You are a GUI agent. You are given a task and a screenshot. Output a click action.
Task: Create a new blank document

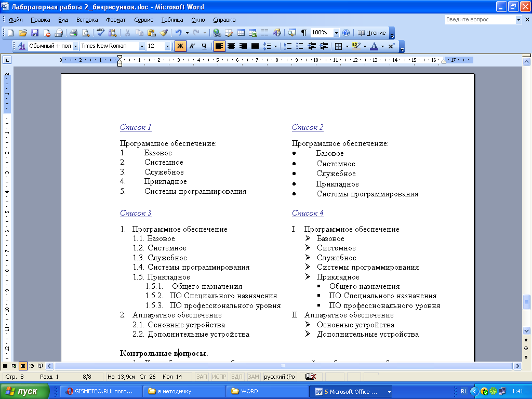point(10,33)
